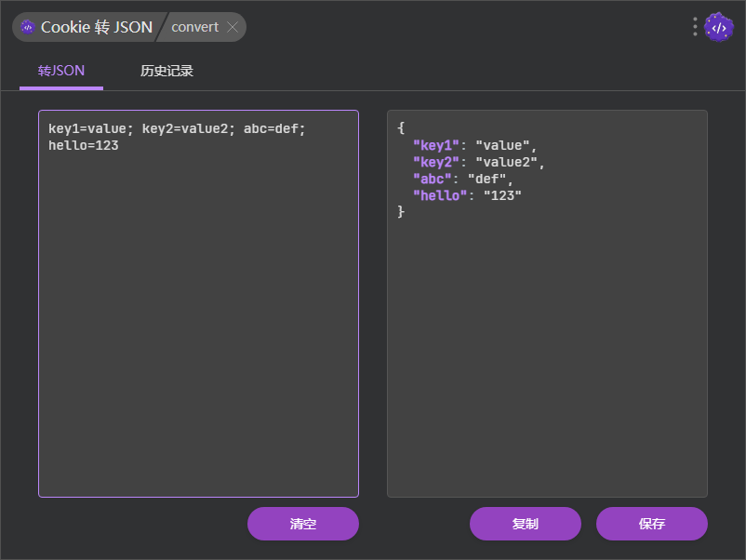Close the convert tag with X
The height and width of the screenshot is (560, 746).
pos(233,27)
